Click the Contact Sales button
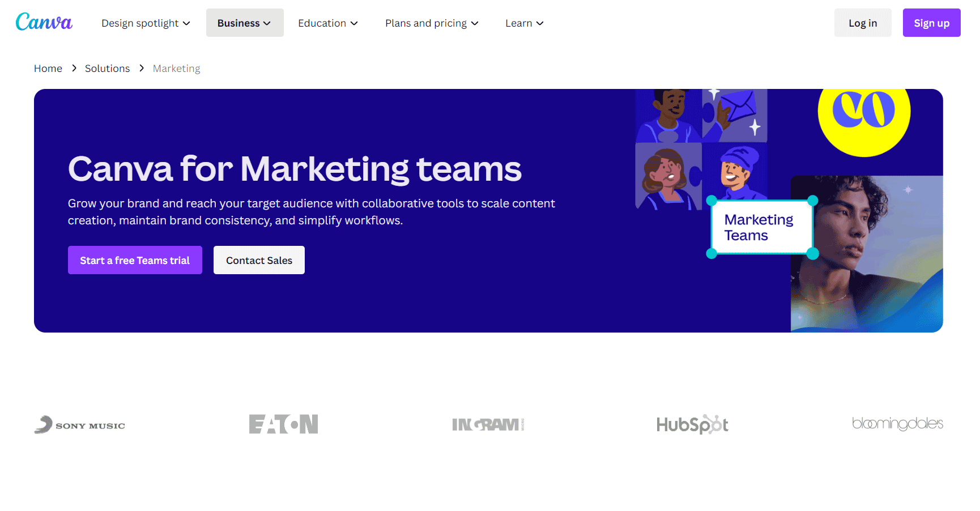 [259, 260]
